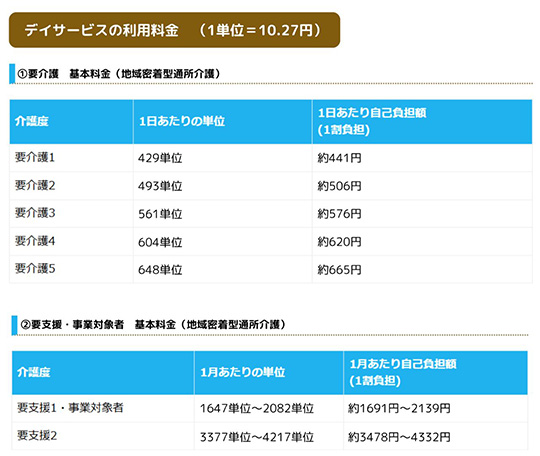Select the 要介護3 row label
The width and height of the screenshot is (540, 456).
pos(35,213)
